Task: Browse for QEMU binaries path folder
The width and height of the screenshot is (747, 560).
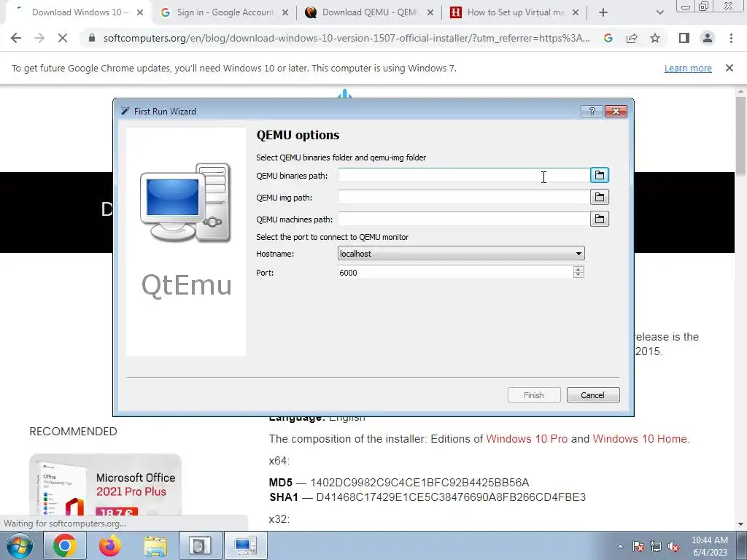Action: point(600,175)
